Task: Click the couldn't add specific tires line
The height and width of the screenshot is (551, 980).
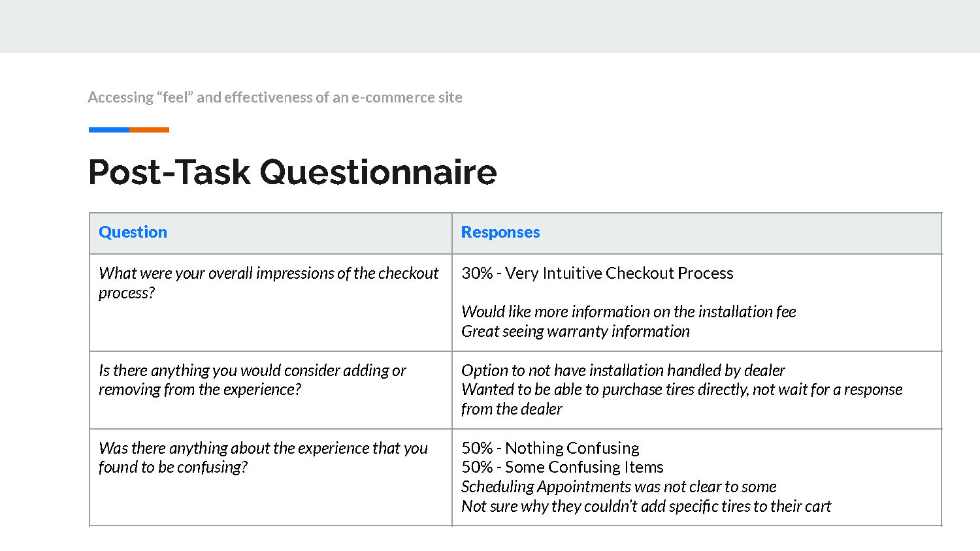Action: (x=646, y=506)
